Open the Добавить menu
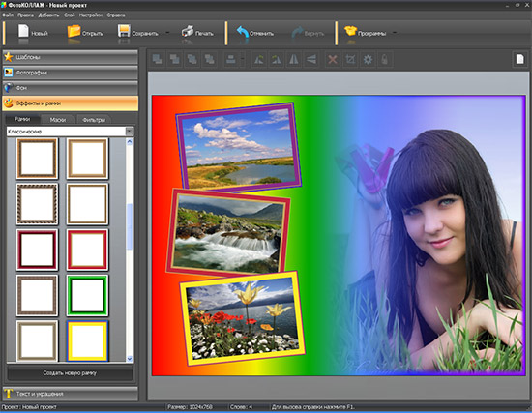Screen dimensions: 532x413 point(48,15)
